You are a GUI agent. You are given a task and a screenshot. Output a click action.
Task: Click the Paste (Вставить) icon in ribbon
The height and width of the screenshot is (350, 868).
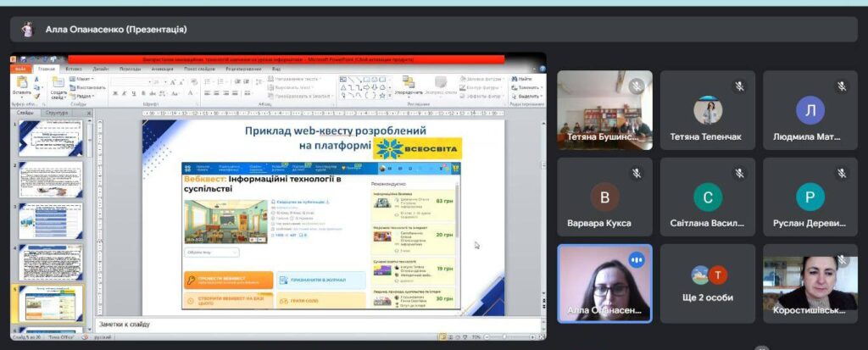tap(22, 85)
